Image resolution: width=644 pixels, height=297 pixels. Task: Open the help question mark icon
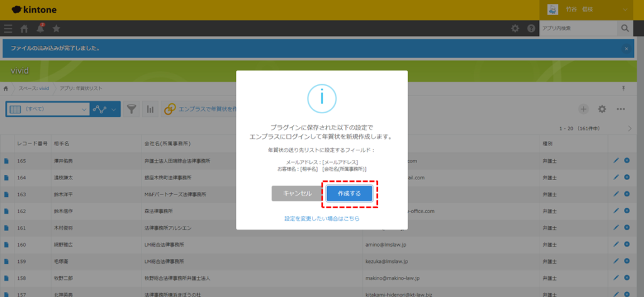(x=531, y=28)
